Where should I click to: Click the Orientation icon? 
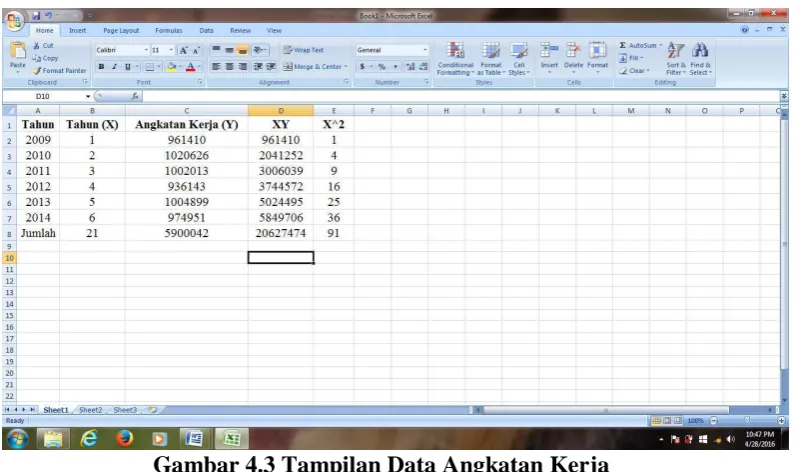coord(259,50)
